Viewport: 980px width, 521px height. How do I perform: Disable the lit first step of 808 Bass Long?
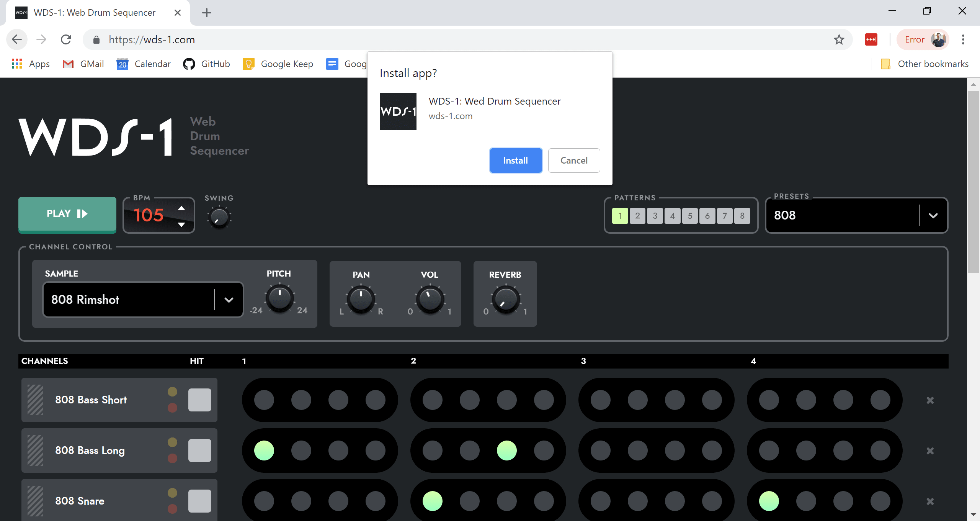point(264,451)
